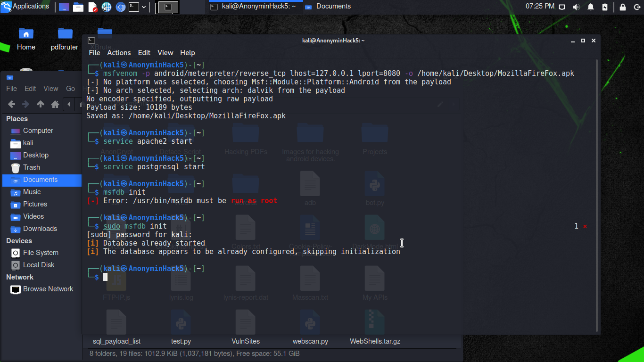Open Edit menu in the file manager
644x362 pixels.
pyautogui.click(x=30, y=89)
